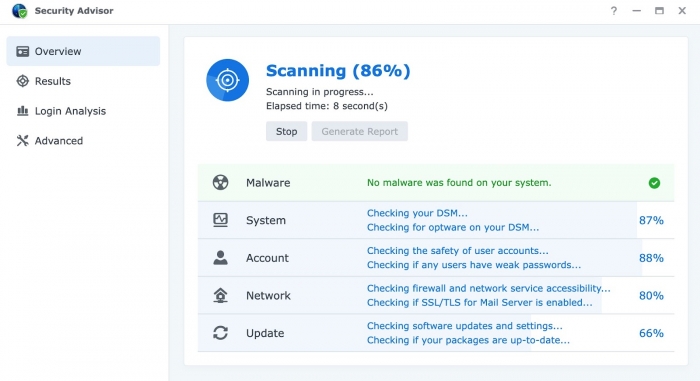Click the Account 88% progress value
Image resolution: width=700 pixels, height=381 pixels.
pyautogui.click(x=651, y=258)
